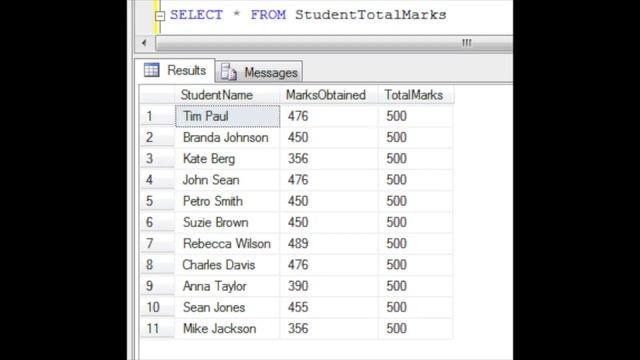This screenshot has width=640, height=360.
Task: Click the 489 marks cell for Rebecca Wilson
Action: click(x=329, y=244)
